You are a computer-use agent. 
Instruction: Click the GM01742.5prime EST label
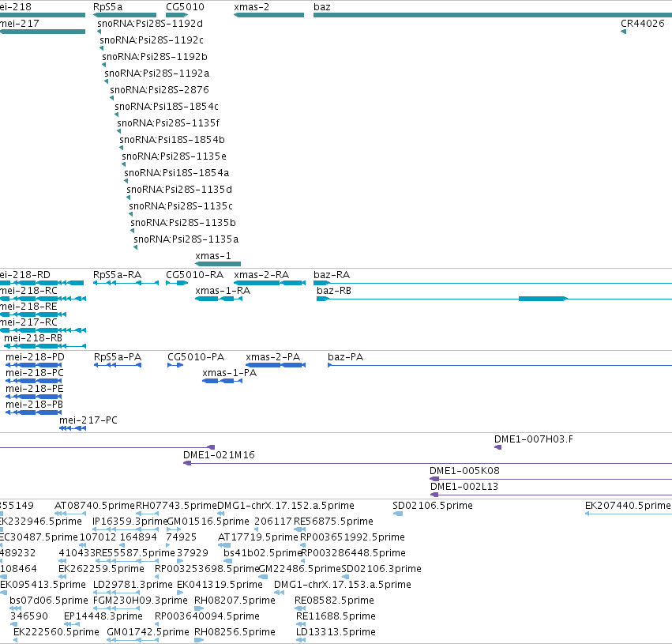pyautogui.click(x=148, y=632)
